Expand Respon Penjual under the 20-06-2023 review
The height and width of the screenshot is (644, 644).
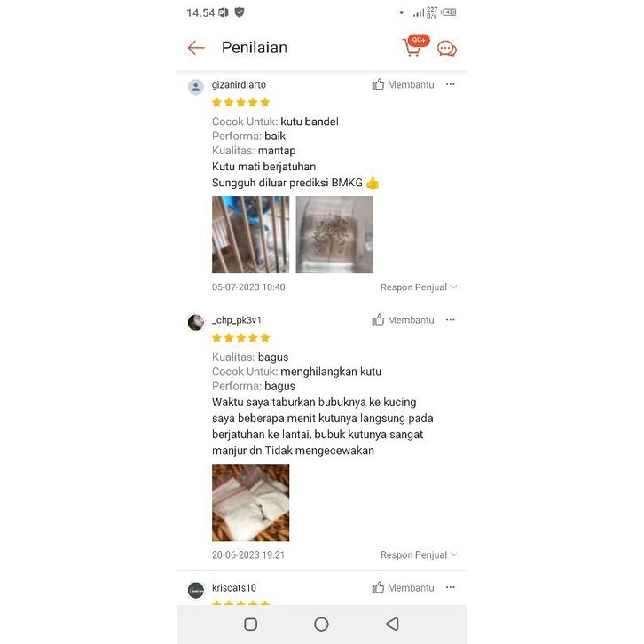click(x=419, y=555)
